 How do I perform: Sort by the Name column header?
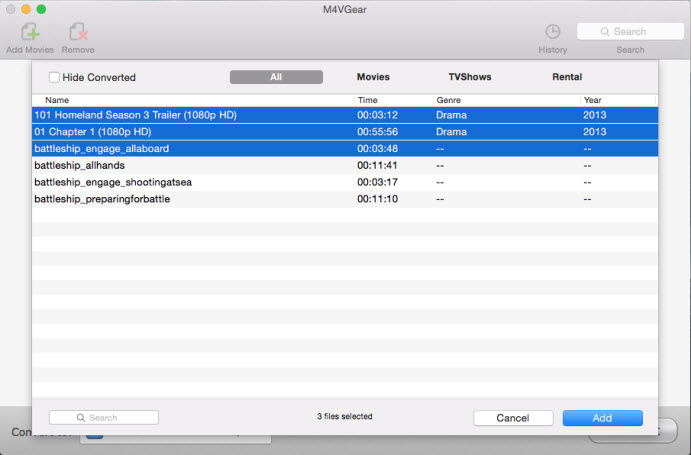[193, 100]
